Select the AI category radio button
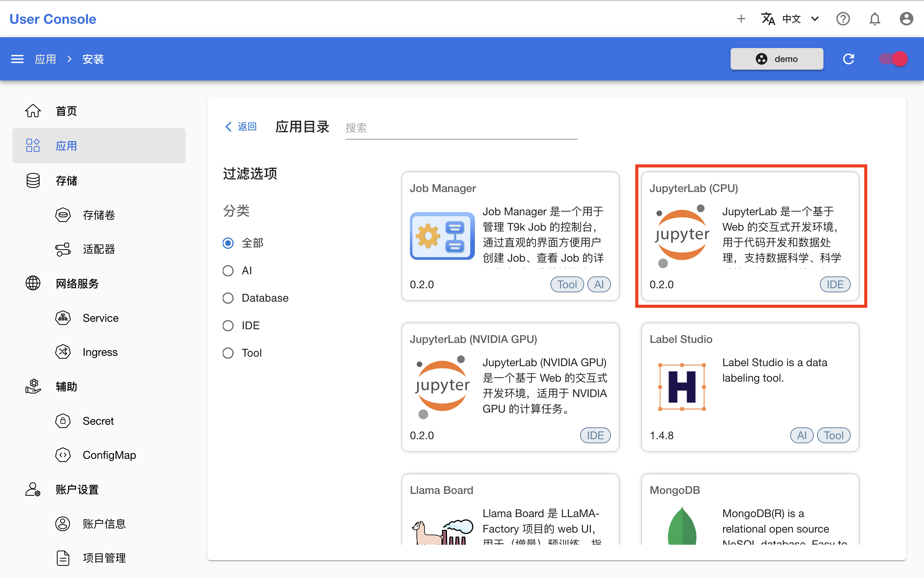 228,271
